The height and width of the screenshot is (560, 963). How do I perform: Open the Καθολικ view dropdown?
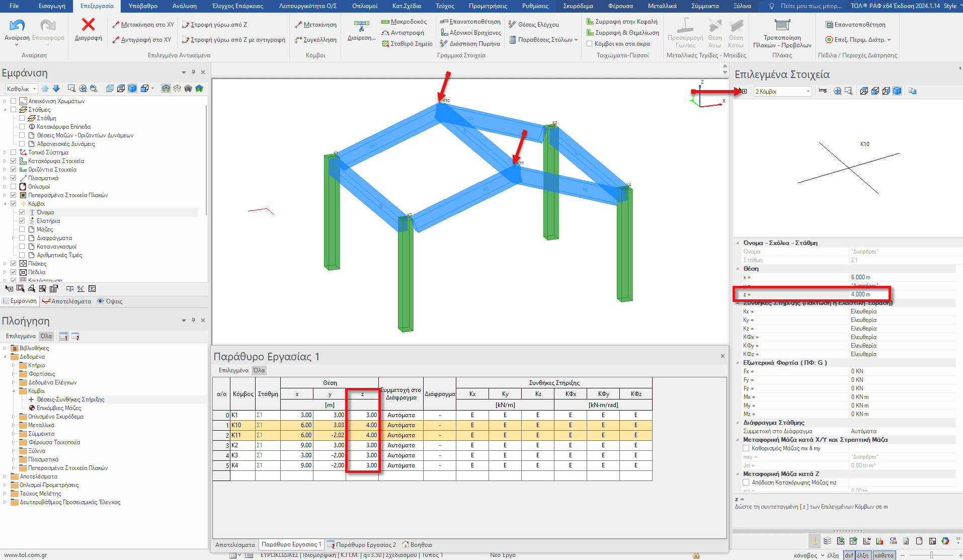click(22, 89)
